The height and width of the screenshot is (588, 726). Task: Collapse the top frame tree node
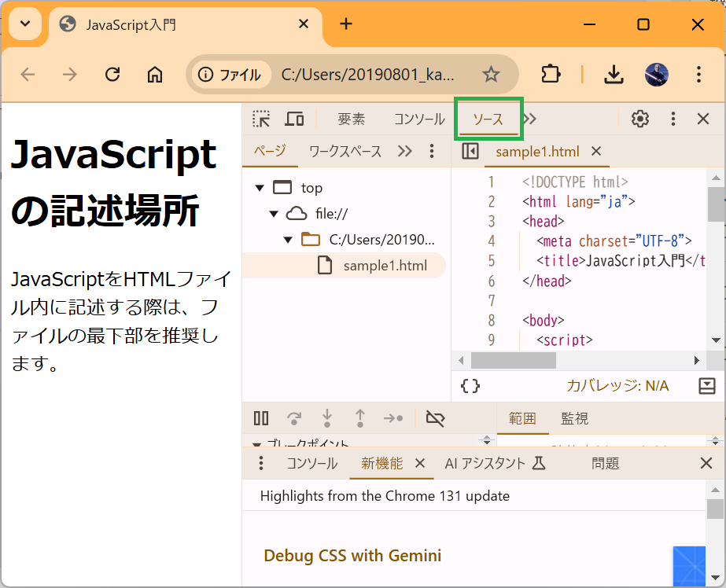[259, 188]
